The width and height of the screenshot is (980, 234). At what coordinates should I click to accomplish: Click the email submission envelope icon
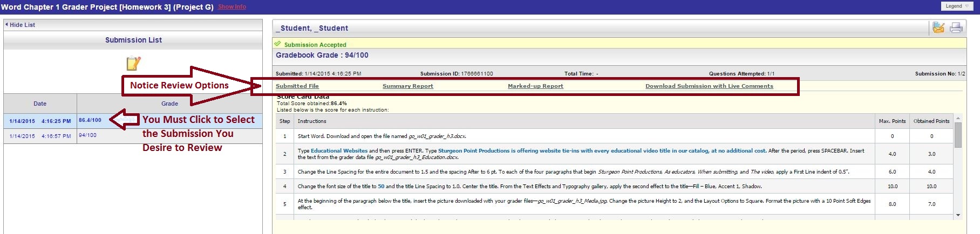(938, 27)
